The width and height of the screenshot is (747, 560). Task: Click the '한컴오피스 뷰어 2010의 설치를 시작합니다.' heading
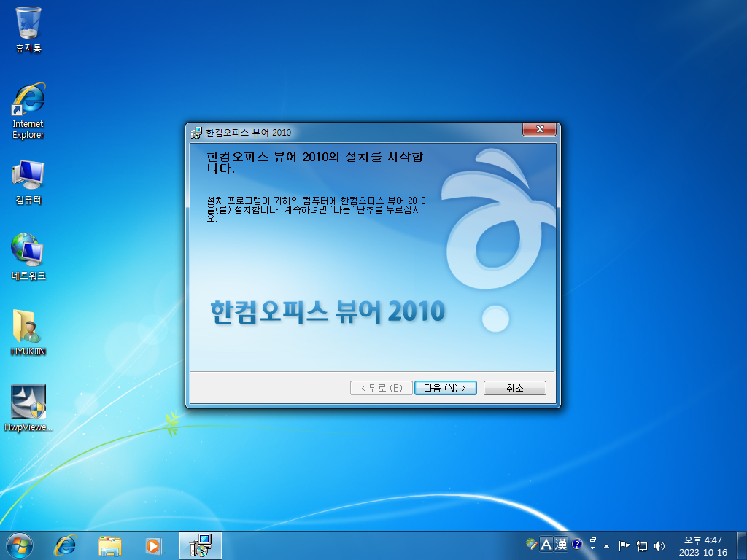click(315, 163)
